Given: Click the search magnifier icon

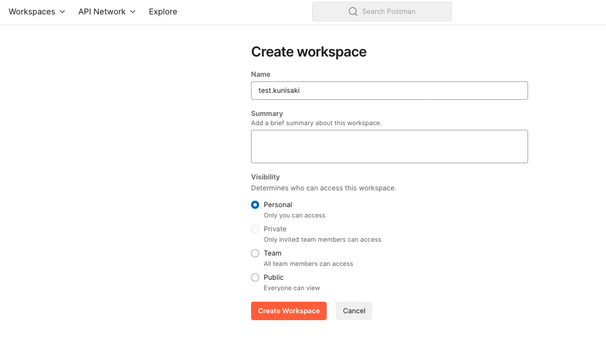Looking at the screenshot, I should point(353,11).
